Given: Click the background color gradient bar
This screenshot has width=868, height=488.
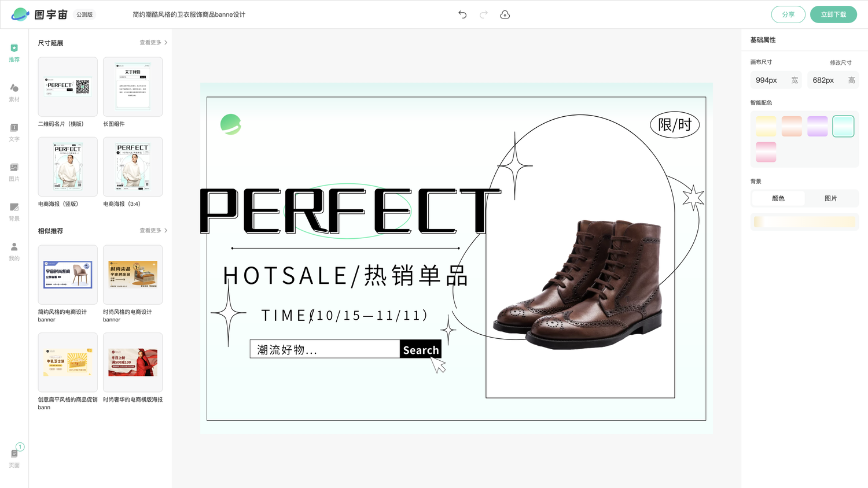Looking at the screenshot, I should tap(804, 222).
